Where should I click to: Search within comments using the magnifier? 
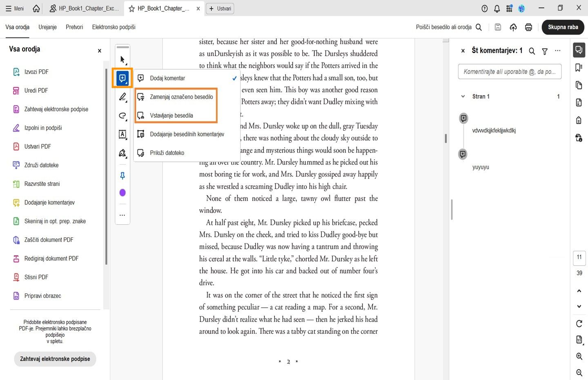532,51
